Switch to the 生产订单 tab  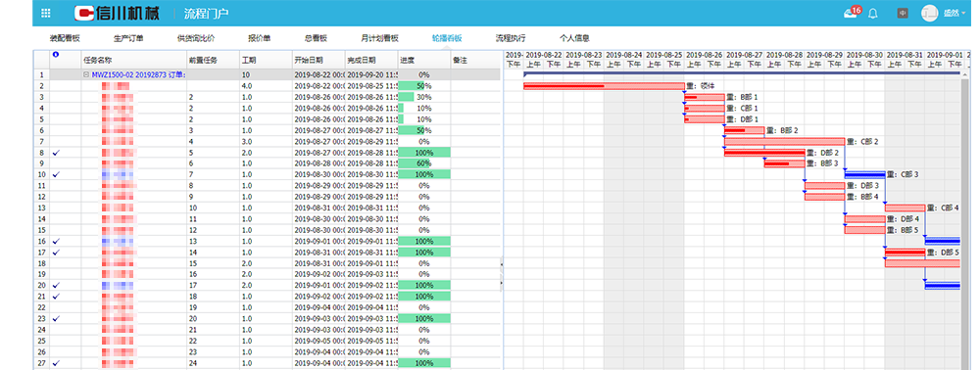[128, 38]
